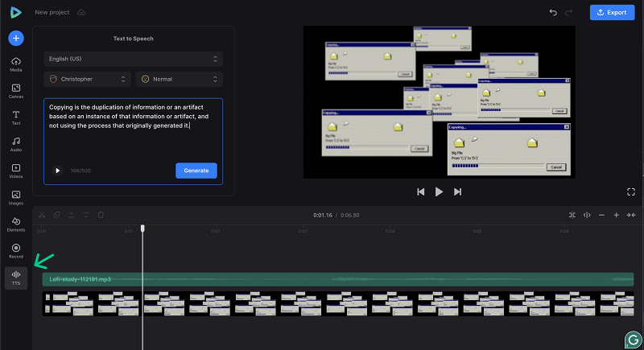Delete the selected clip with trash icon

coord(101,215)
